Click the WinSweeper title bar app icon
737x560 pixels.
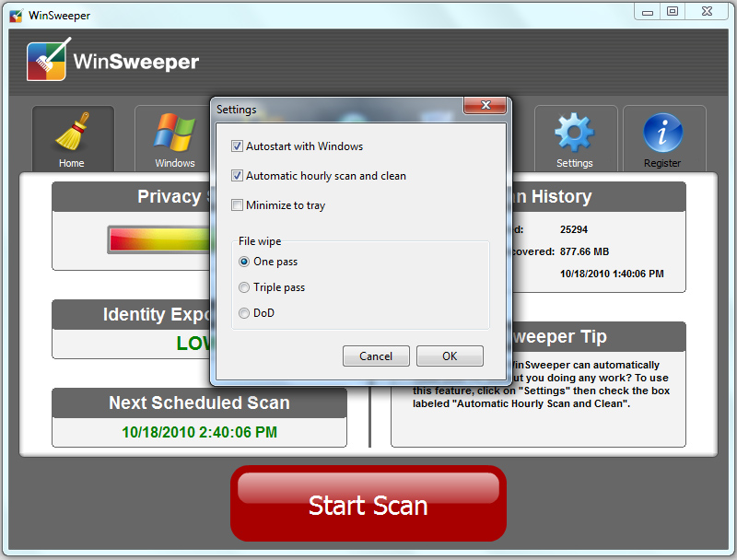click(16, 16)
